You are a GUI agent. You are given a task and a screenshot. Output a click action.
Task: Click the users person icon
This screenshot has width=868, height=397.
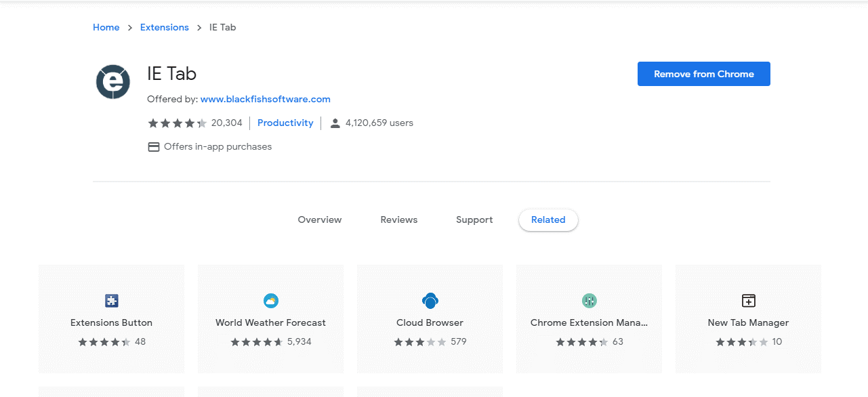pos(335,123)
